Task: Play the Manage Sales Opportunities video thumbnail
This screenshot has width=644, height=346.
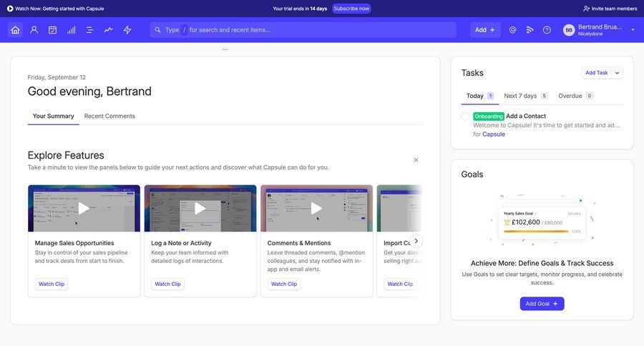Action: 84,208
